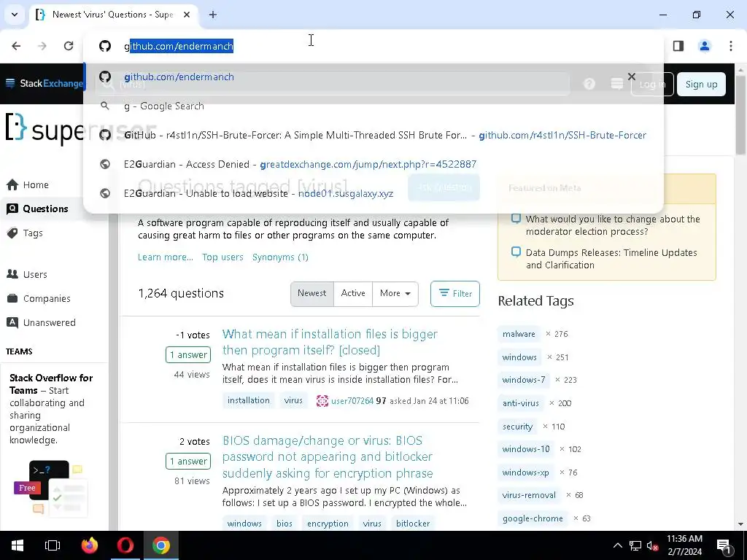Screen dimensions: 747x560
Task: Remove the github.com/endermanch suggestion
Action: point(632,77)
